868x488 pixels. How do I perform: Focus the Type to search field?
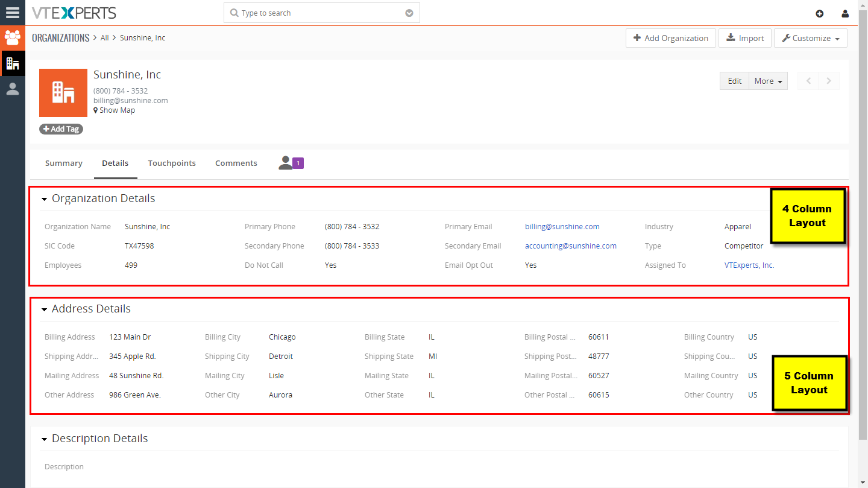point(322,13)
